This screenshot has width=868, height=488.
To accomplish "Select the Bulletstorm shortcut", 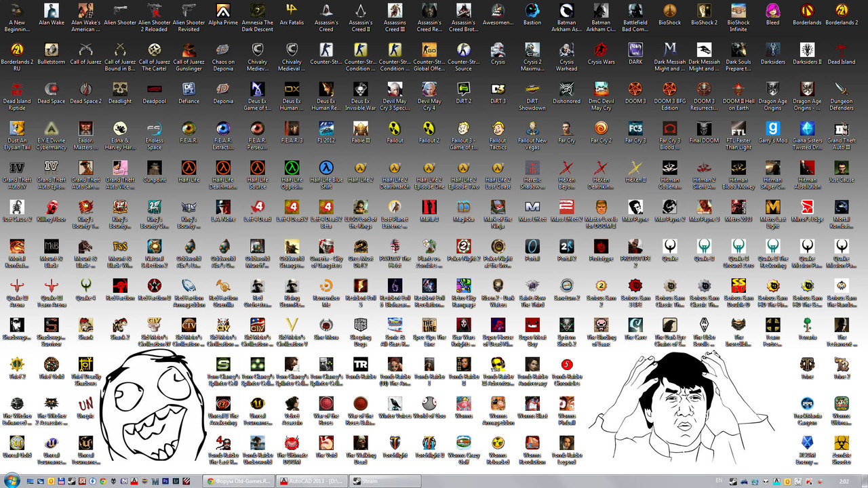I will tap(52, 54).
